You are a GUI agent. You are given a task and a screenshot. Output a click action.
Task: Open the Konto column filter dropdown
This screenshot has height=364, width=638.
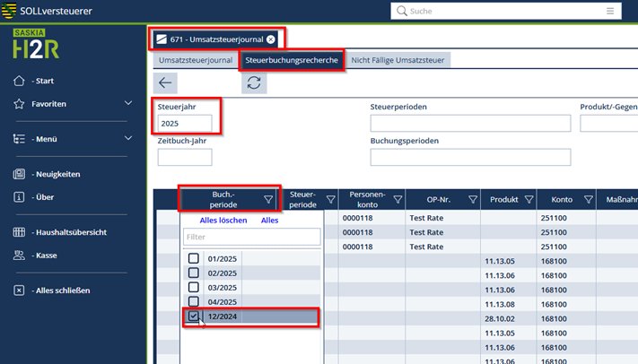589,200
